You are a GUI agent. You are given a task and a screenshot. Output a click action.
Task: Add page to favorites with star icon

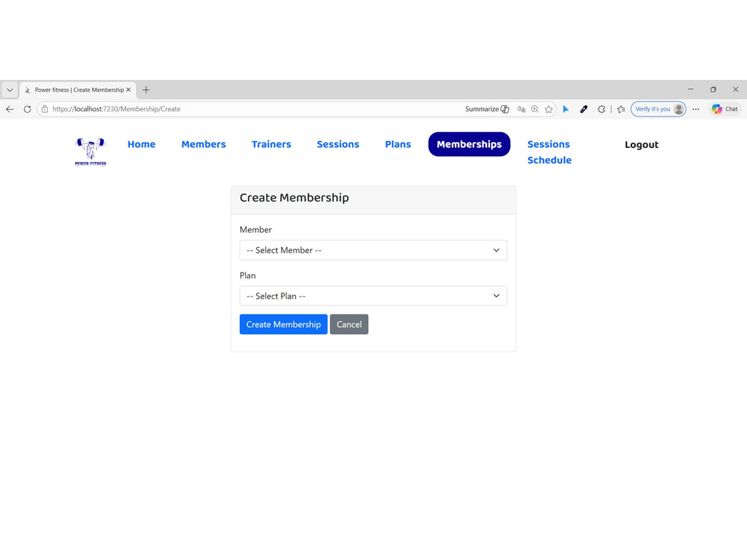pos(549,109)
